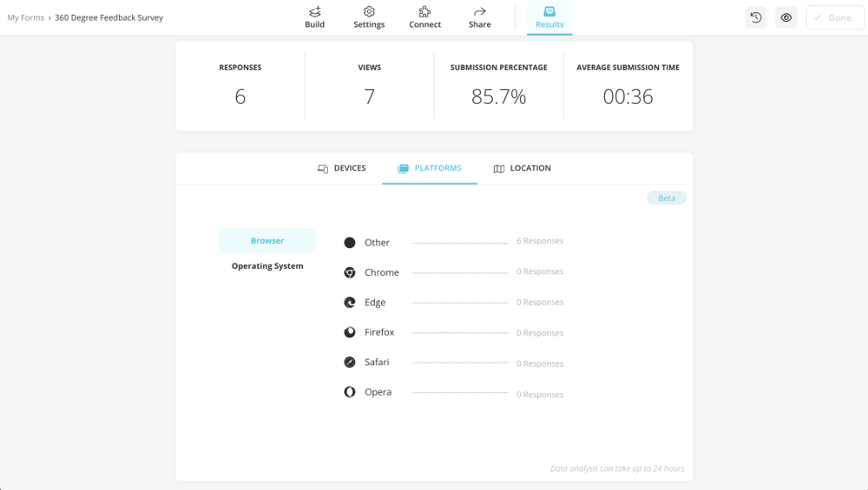Viewport: 868px width, 490px height.
Task: Go to My Forms breadcrumb
Action: point(25,17)
